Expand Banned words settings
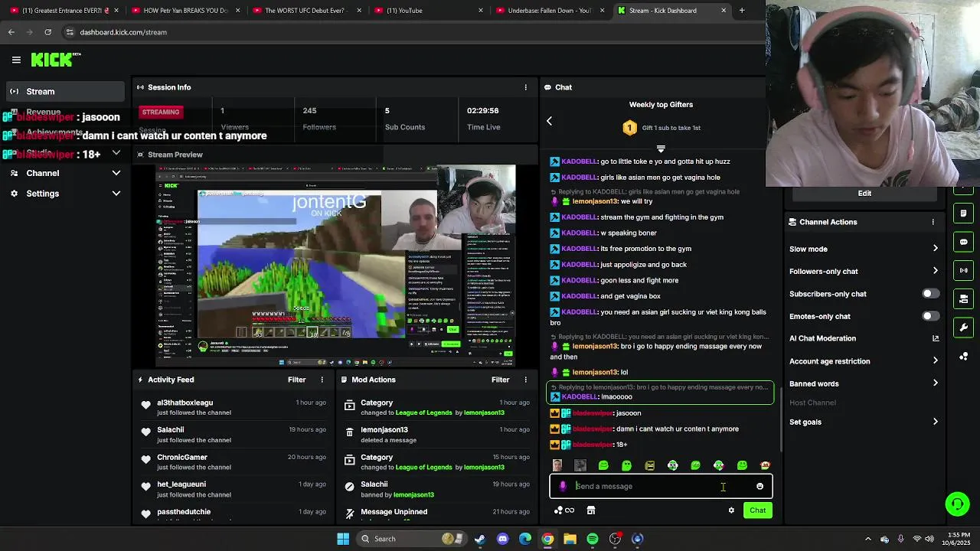This screenshot has height=551, width=980. (x=935, y=383)
